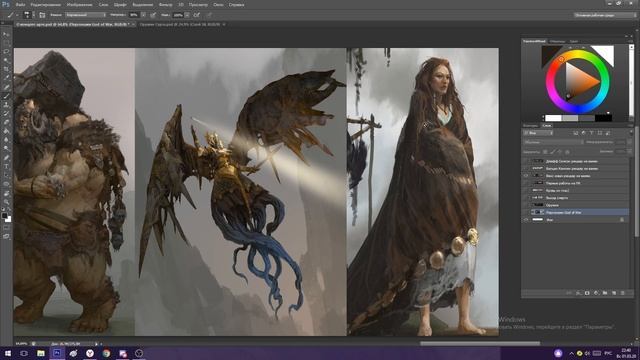Image resolution: width=640 pixels, height=360 pixels.
Task: Open the Файл menu
Action: (20, 5)
